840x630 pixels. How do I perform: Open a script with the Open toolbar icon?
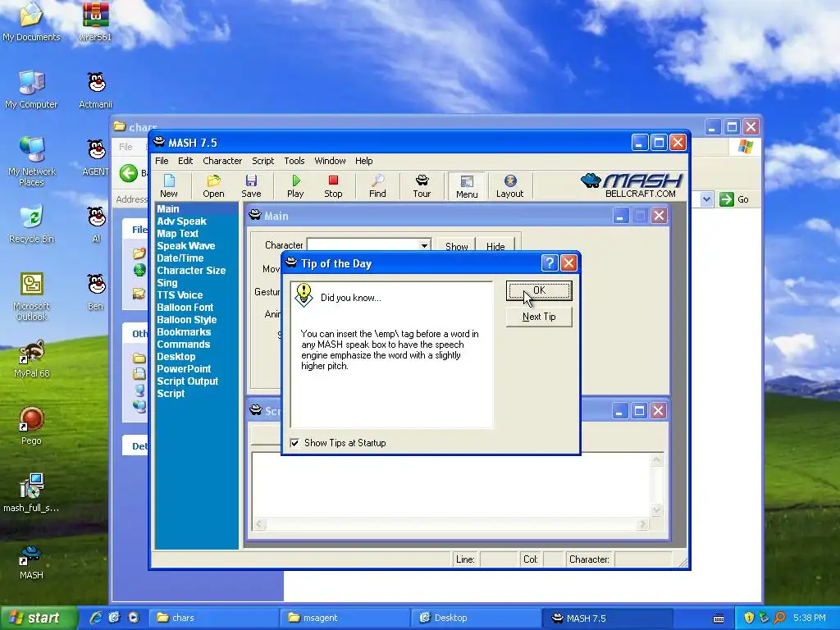click(213, 186)
